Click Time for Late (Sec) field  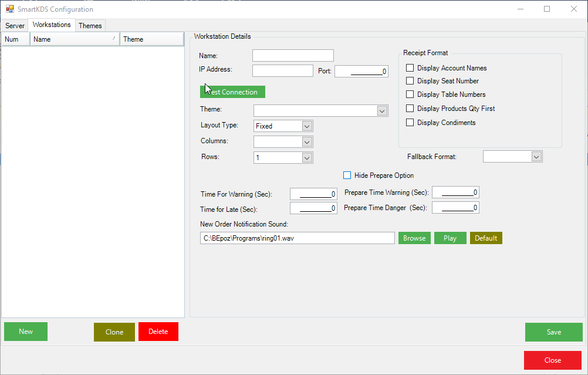coord(313,208)
